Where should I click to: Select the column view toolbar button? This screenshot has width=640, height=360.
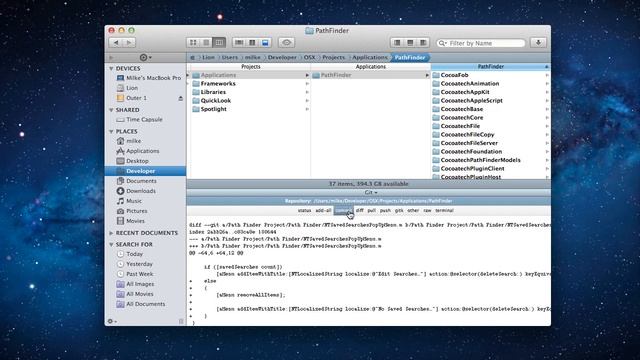[219, 42]
